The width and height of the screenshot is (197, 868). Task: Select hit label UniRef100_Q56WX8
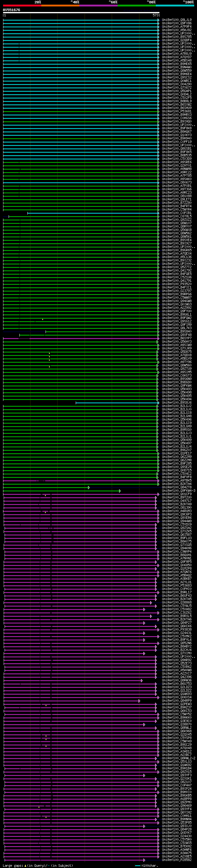(177, 230)
